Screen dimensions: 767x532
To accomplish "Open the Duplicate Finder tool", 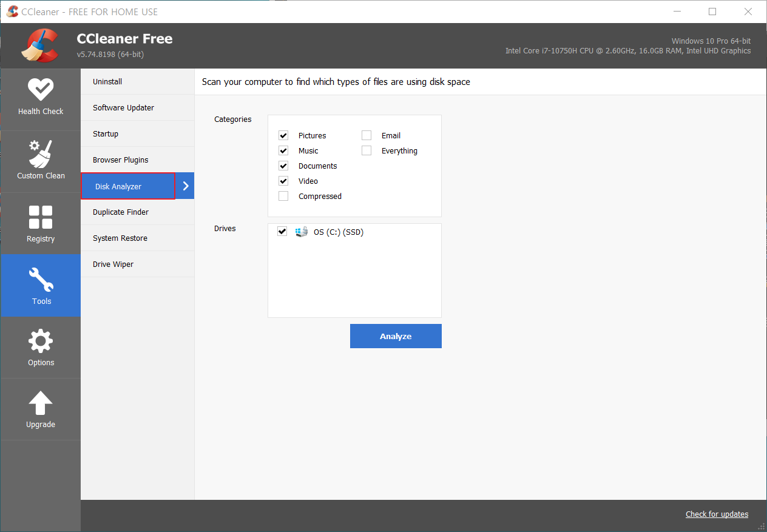I will click(x=137, y=212).
